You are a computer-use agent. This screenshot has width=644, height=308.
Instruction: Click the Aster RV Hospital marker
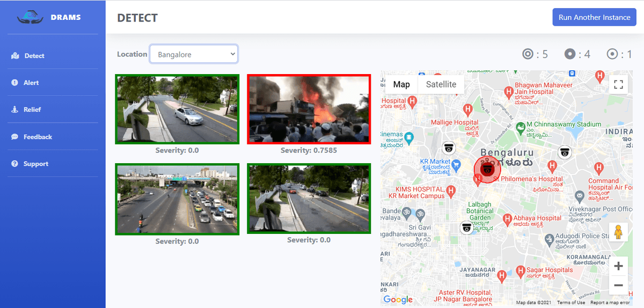pos(502,277)
